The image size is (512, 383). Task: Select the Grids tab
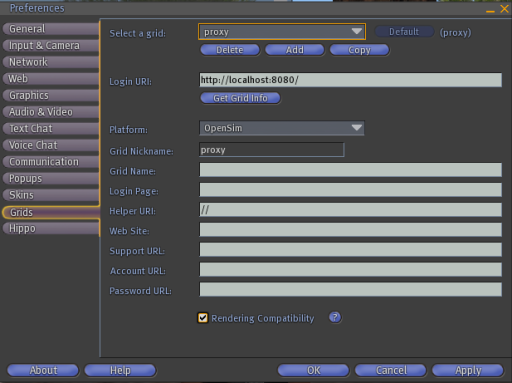[51, 212]
